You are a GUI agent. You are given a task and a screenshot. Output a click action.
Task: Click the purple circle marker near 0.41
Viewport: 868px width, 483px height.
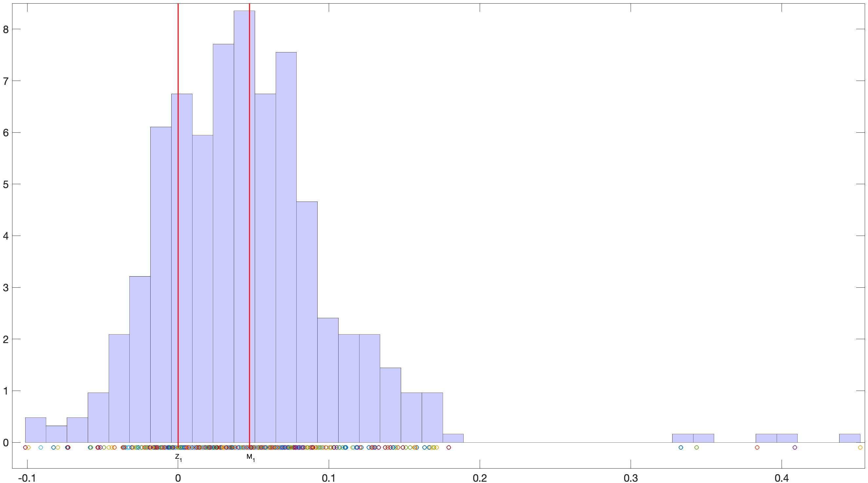click(x=795, y=448)
